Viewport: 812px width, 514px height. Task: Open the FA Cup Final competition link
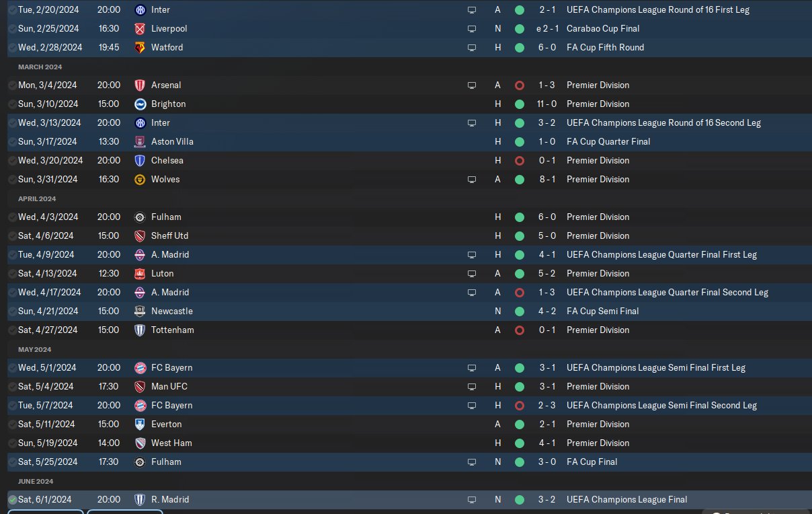tap(592, 462)
